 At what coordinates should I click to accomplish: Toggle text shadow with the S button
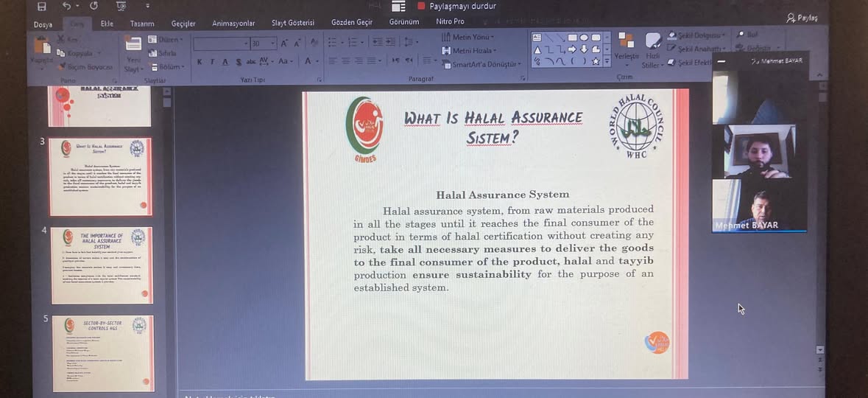pos(239,61)
